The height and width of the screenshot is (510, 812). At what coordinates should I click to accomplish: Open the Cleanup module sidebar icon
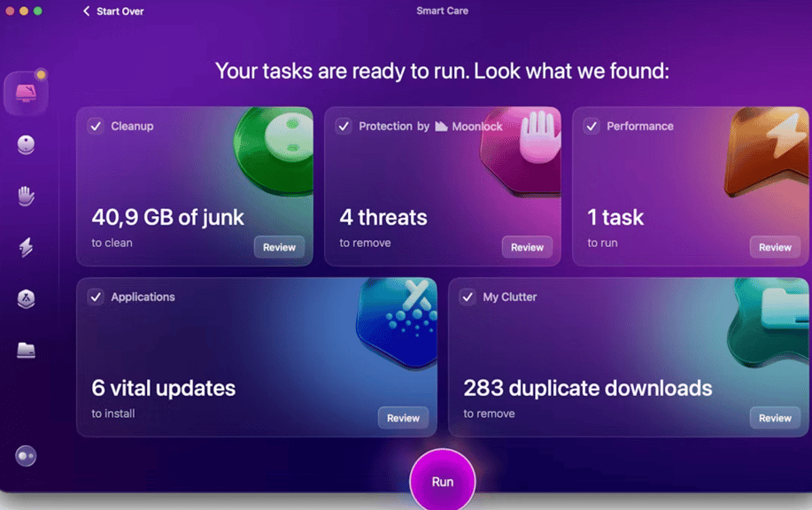(x=26, y=144)
